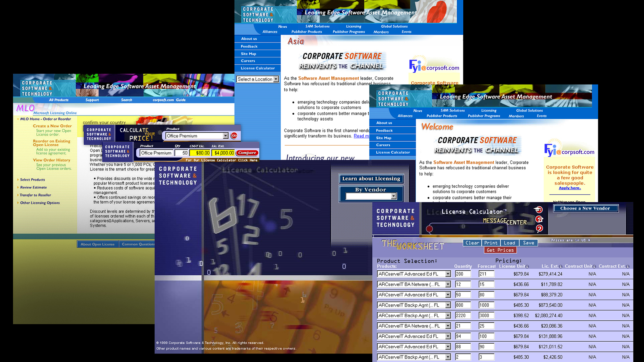
Task: Click the MLO logo on Microsoft Licensing Online page
Action: point(25,108)
